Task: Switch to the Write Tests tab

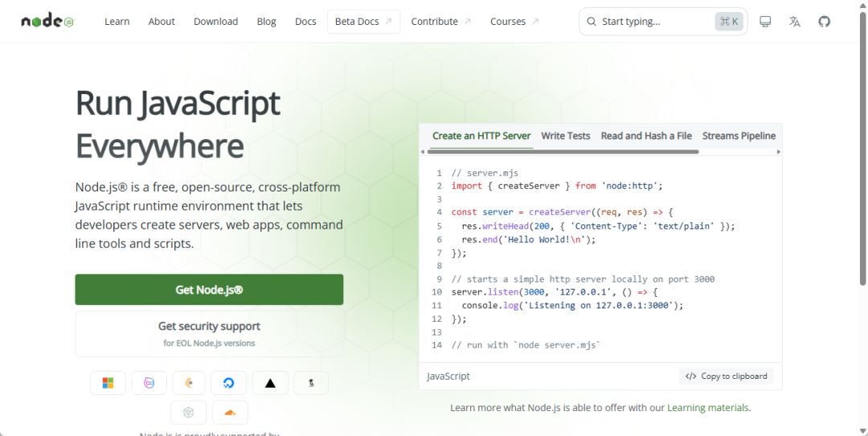Action: tap(565, 136)
